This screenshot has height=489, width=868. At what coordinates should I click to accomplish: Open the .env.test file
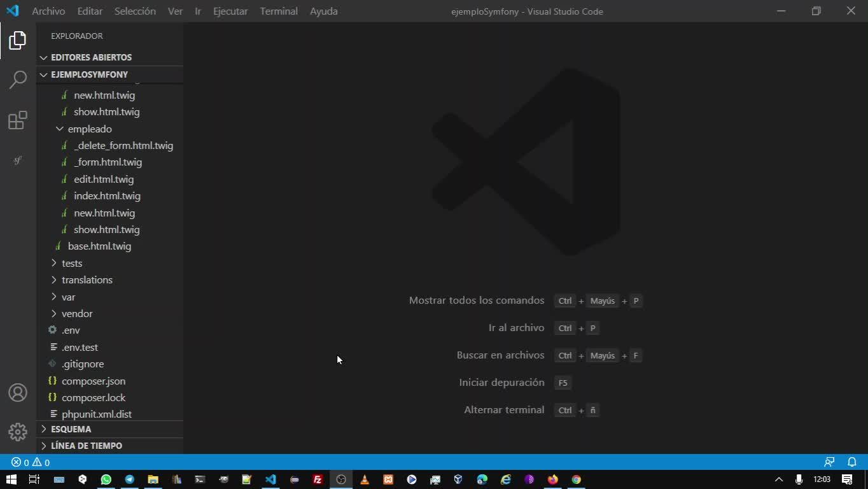click(80, 348)
